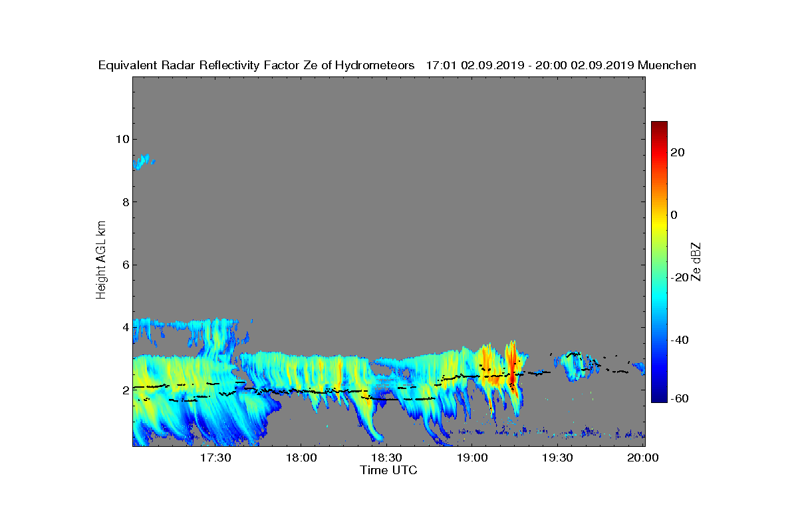This screenshot has height=532, width=798.
Task: Click the 19:30 time tick label
Action: tap(558, 458)
